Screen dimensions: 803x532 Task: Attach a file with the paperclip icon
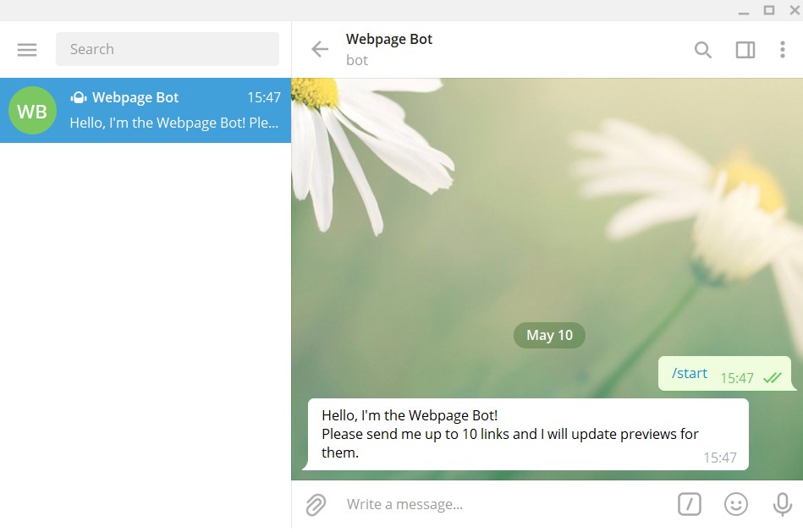click(316, 505)
